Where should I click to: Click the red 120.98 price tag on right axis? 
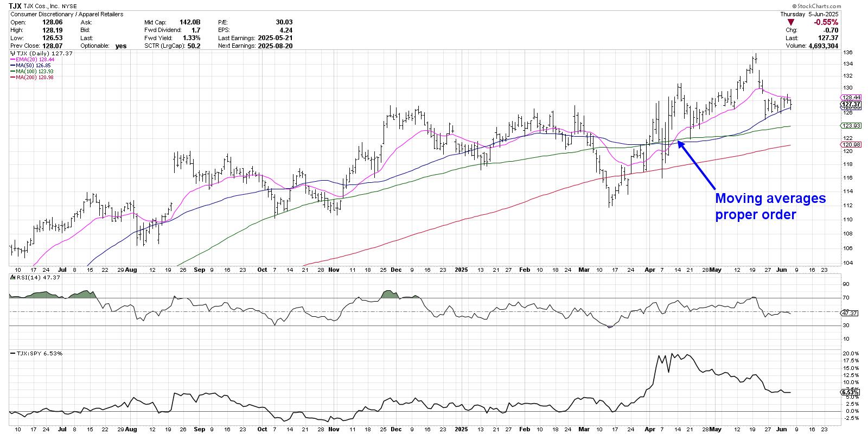[851, 145]
